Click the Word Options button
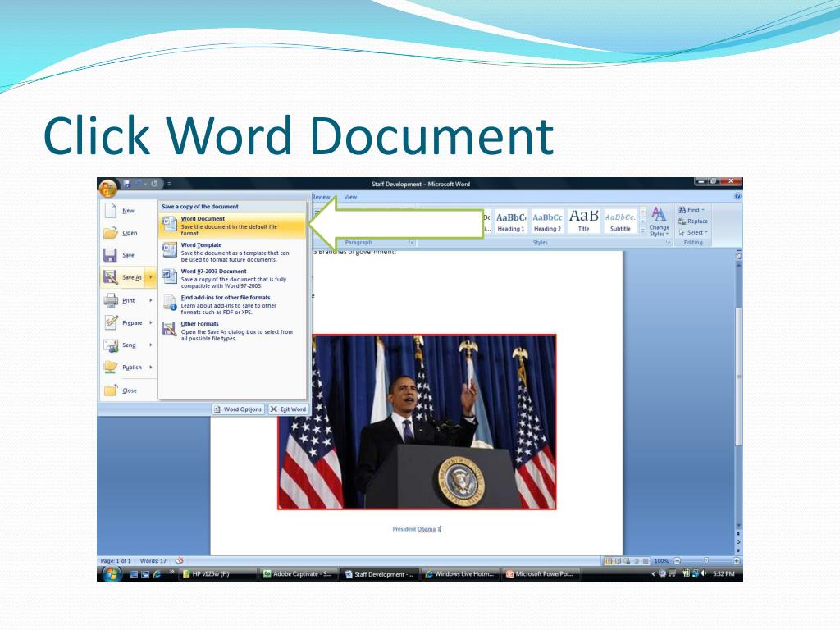 [238, 409]
